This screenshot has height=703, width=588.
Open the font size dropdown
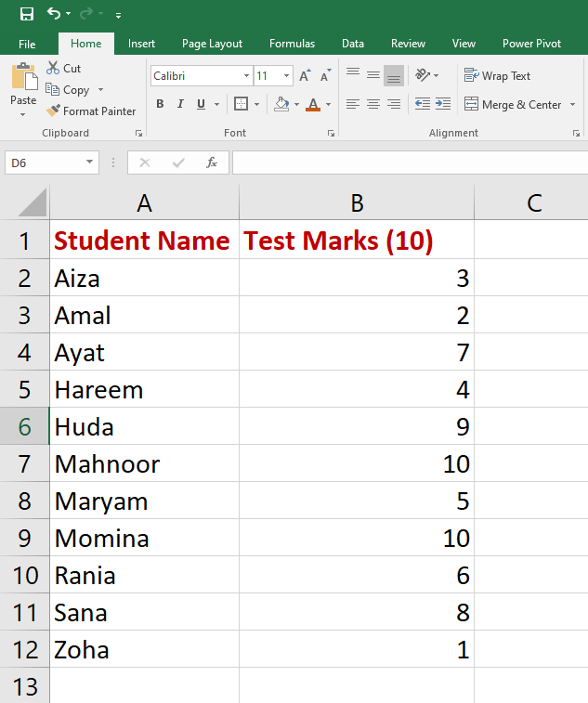(287, 76)
